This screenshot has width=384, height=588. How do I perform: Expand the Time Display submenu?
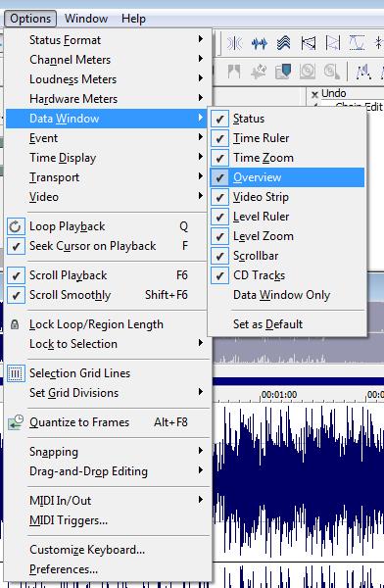click(x=106, y=158)
